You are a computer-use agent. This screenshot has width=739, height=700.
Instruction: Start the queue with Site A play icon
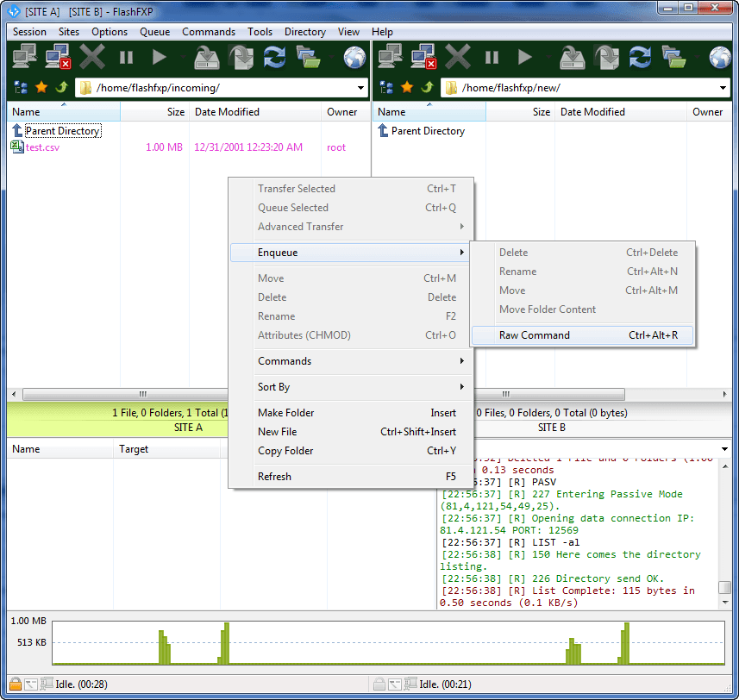click(160, 58)
